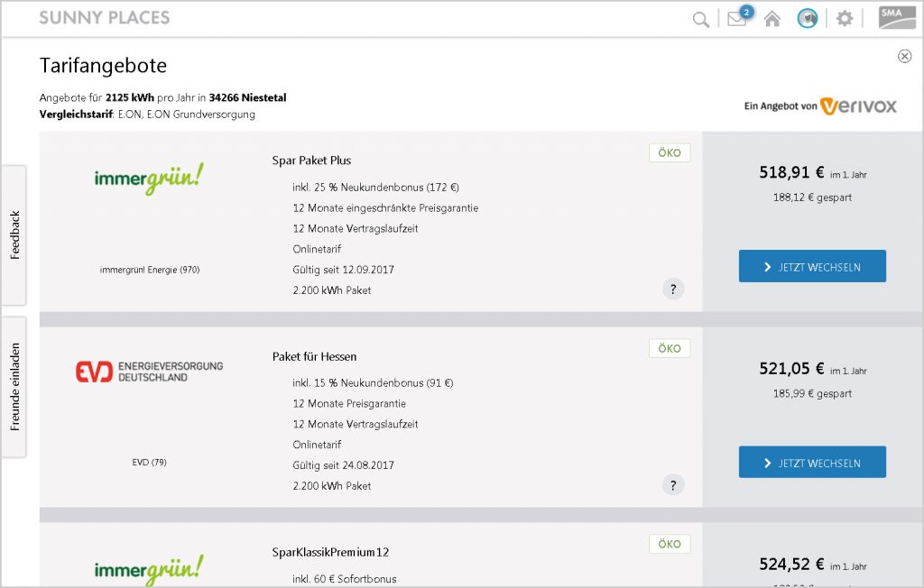The height and width of the screenshot is (588, 924).
Task: Close the Tarifangebote panel
Action: [904, 56]
